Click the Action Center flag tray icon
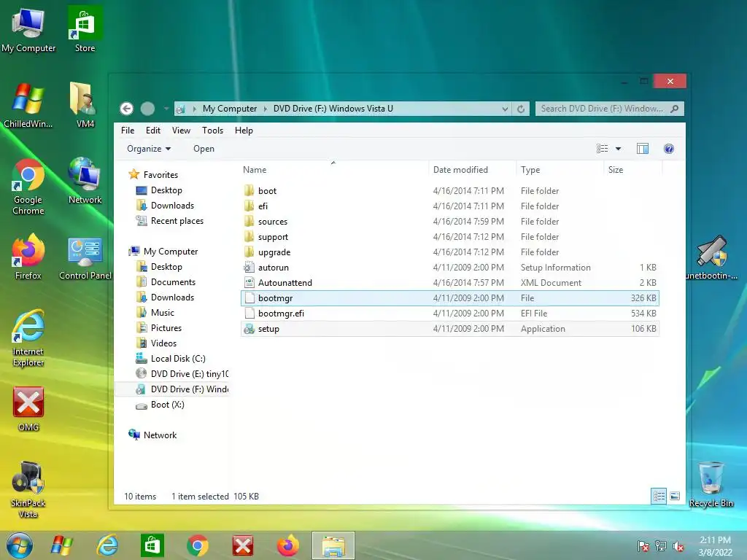Screen dimensions: 747x560 click(643, 546)
